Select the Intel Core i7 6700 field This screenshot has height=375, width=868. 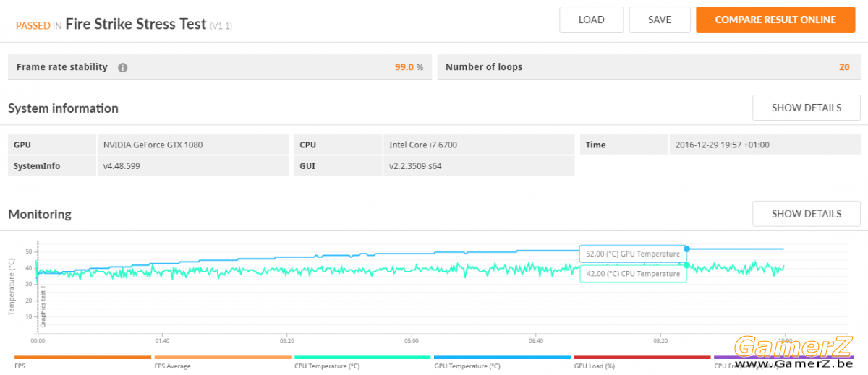coord(479,145)
